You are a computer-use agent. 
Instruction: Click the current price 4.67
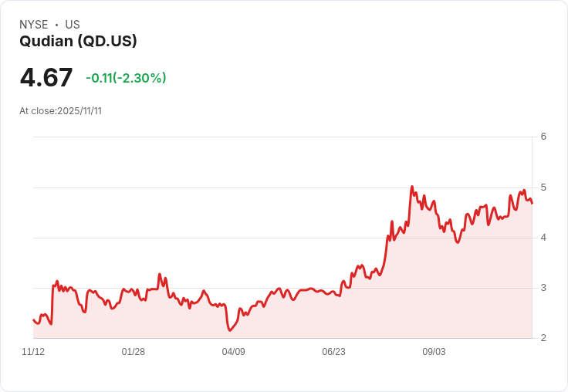pyautogui.click(x=46, y=77)
